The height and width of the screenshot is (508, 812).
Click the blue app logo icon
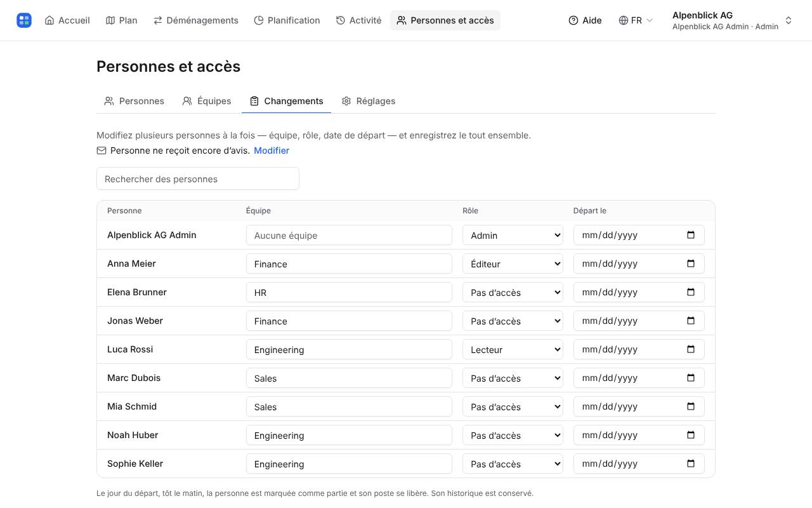(24, 20)
